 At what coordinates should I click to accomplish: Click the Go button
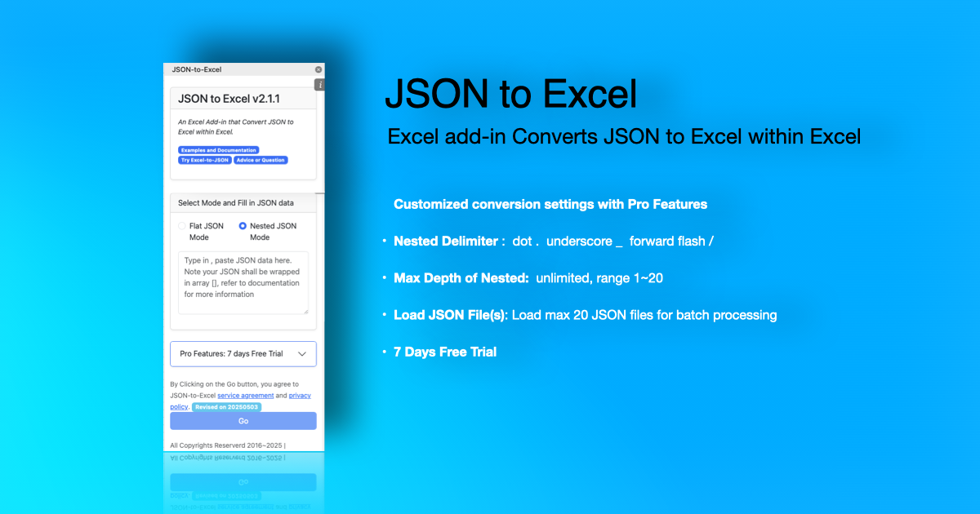point(243,421)
